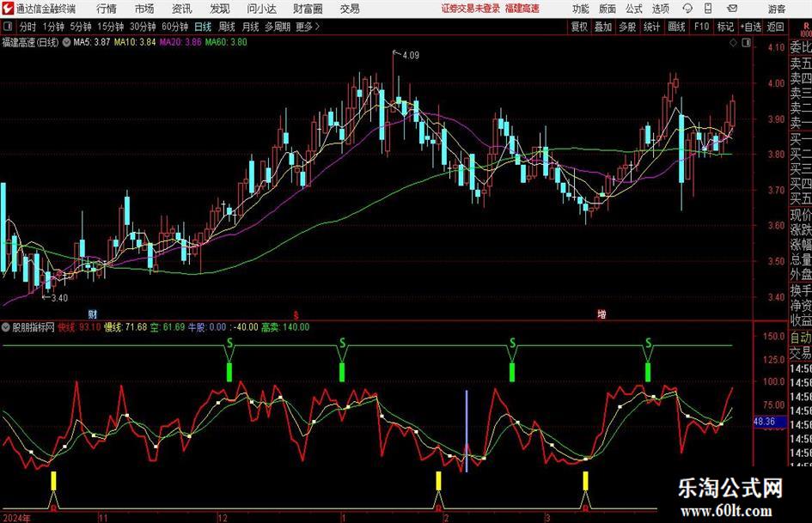Open the 问小达 menu
Viewport: 812px width, 523px height.
pos(261,9)
